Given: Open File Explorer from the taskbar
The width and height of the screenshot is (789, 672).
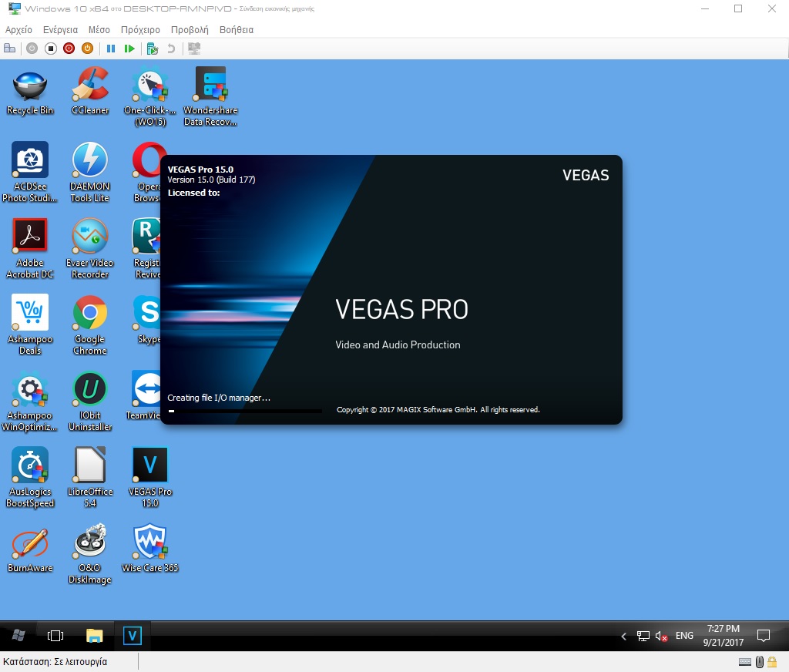Looking at the screenshot, I should pos(94,635).
